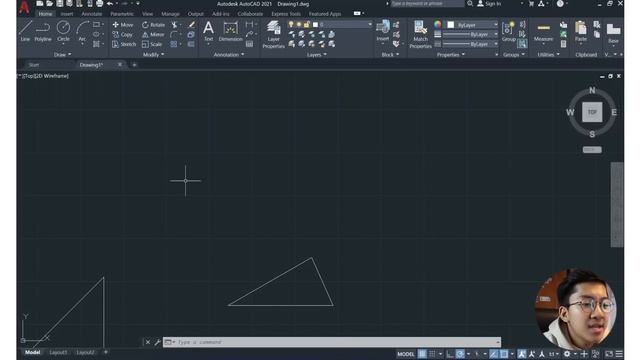Click the Copy tool
This screenshot has width=640, height=360.
(x=122, y=35)
